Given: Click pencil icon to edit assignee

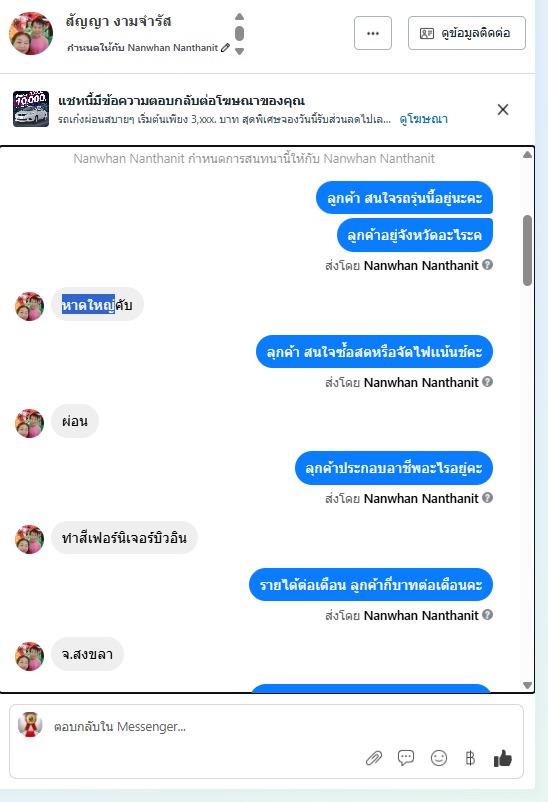Looking at the screenshot, I should (x=225, y=48).
